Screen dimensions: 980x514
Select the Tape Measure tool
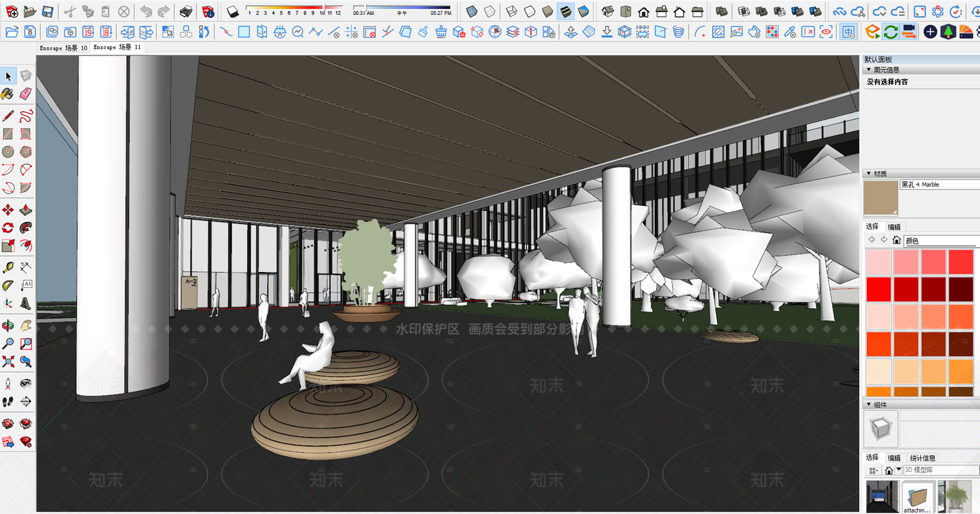8,267
